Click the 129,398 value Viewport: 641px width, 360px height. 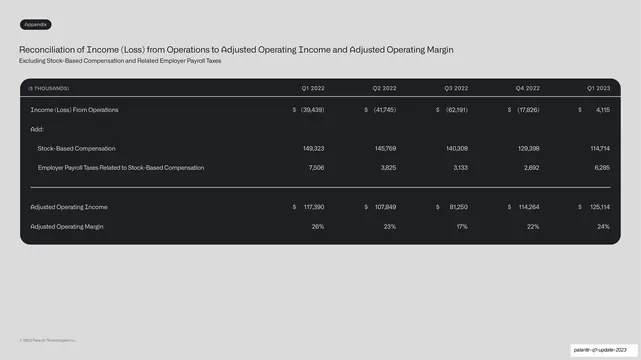point(529,149)
